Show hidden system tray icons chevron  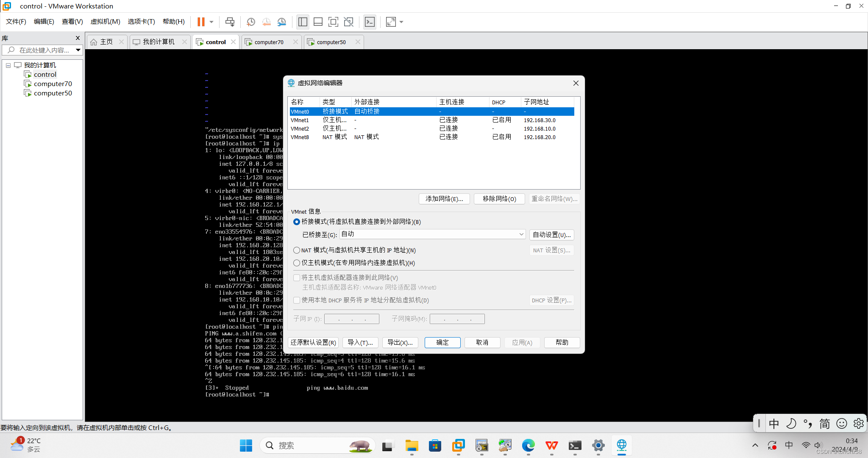coord(755,445)
